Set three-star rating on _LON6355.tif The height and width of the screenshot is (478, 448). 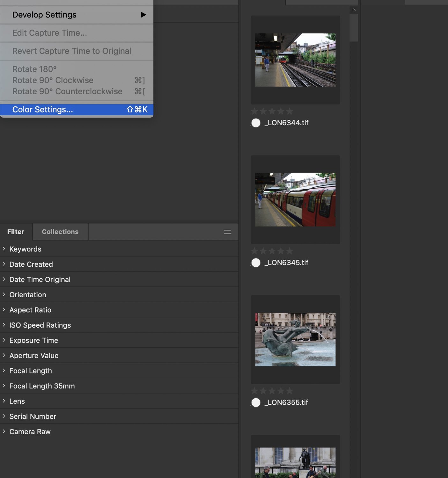(x=272, y=391)
